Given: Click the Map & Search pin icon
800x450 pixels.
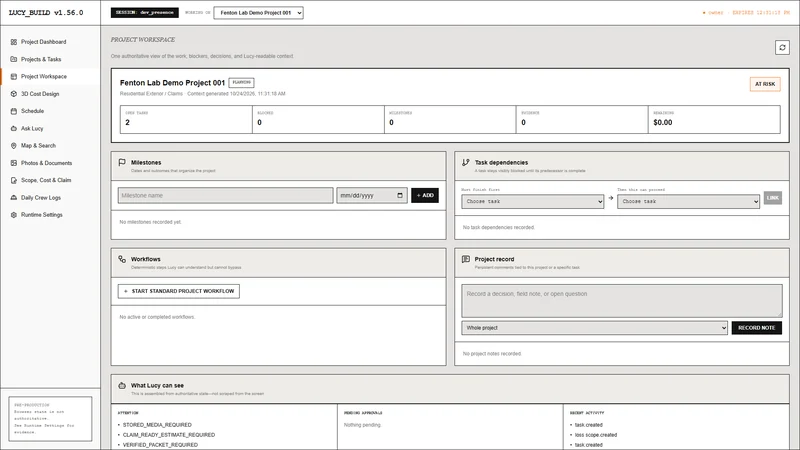Looking at the screenshot, I should point(14,145).
